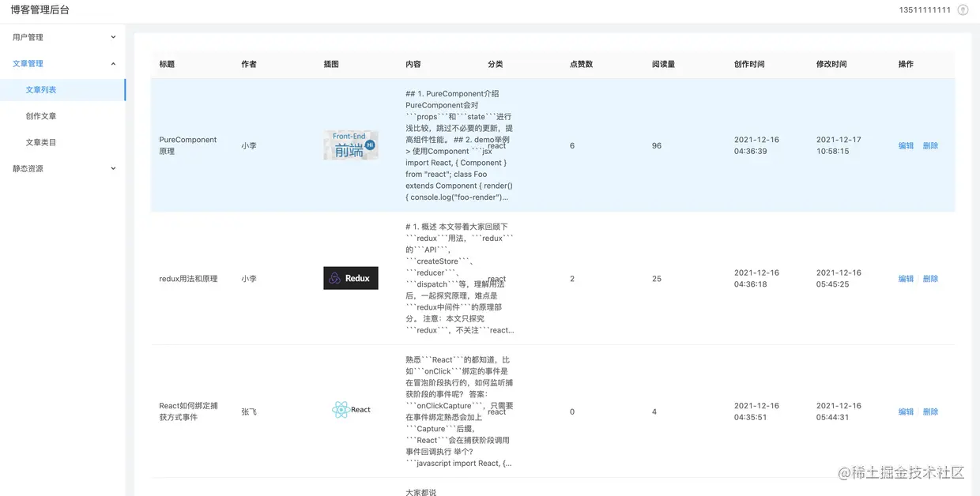
Task: Click the 阅读量 column header
Action: [664, 64]
